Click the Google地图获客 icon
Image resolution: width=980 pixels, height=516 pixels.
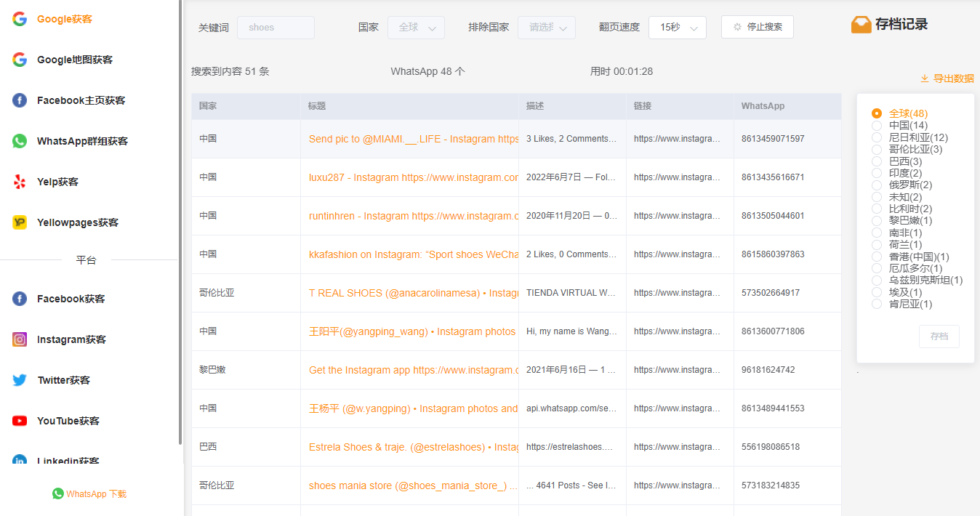click(x=20, y=60)
